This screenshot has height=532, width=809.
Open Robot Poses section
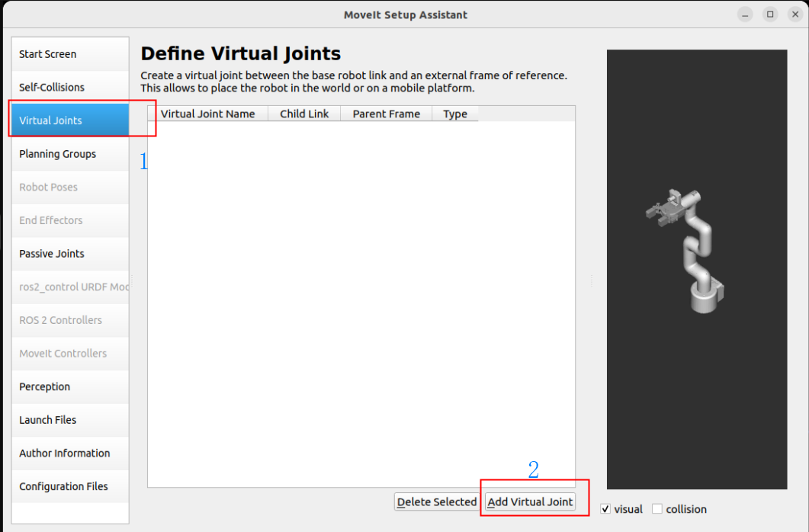click(70, 187)
